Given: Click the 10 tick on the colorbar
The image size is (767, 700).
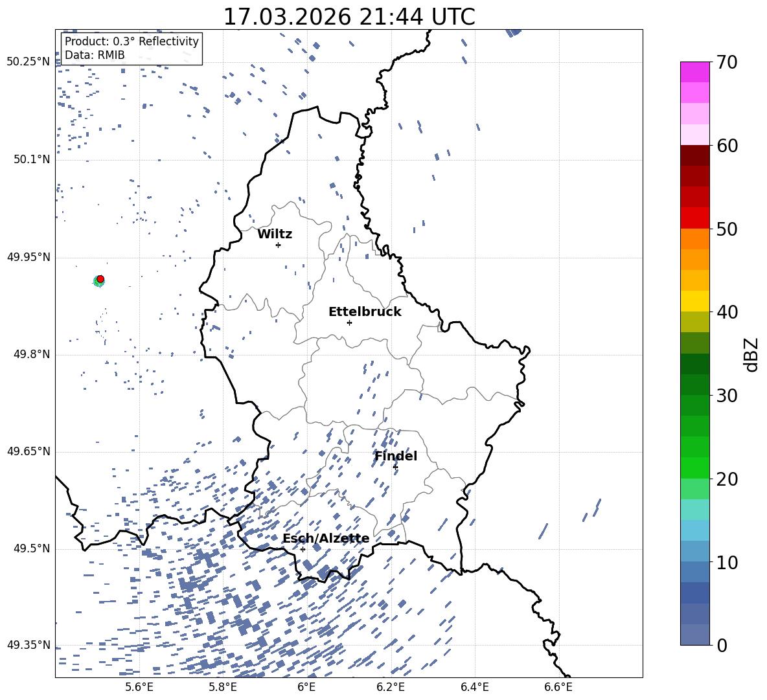Looking at the screenshot, I should pos(726,562).
